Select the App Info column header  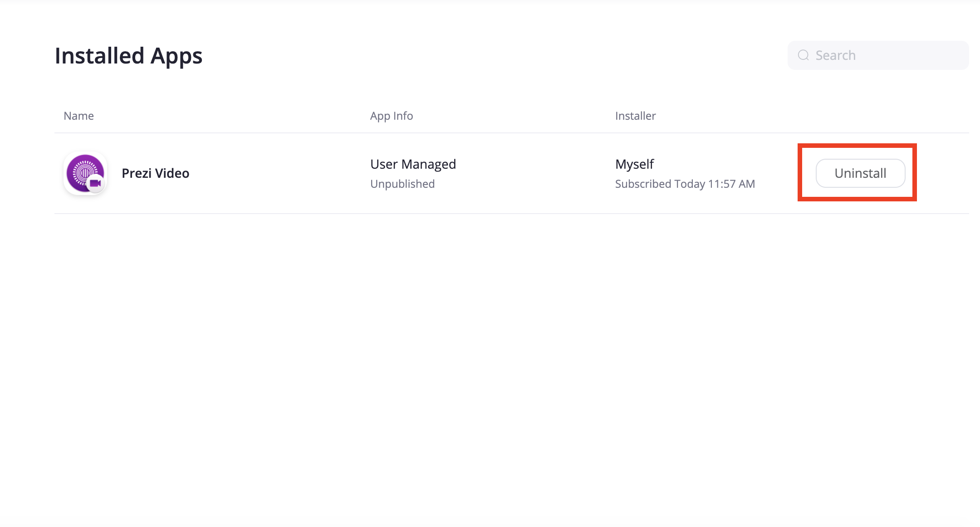pyautogui.click(x=392, y=116)
